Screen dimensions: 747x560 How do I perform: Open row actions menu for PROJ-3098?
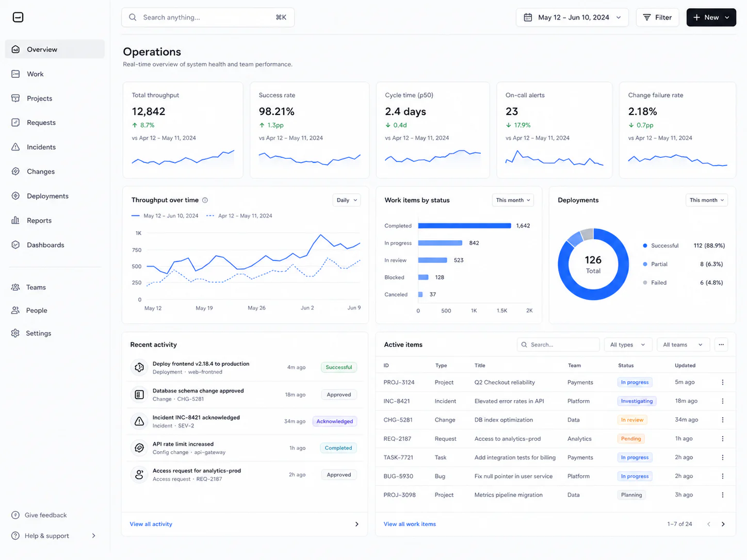point(723,495)
